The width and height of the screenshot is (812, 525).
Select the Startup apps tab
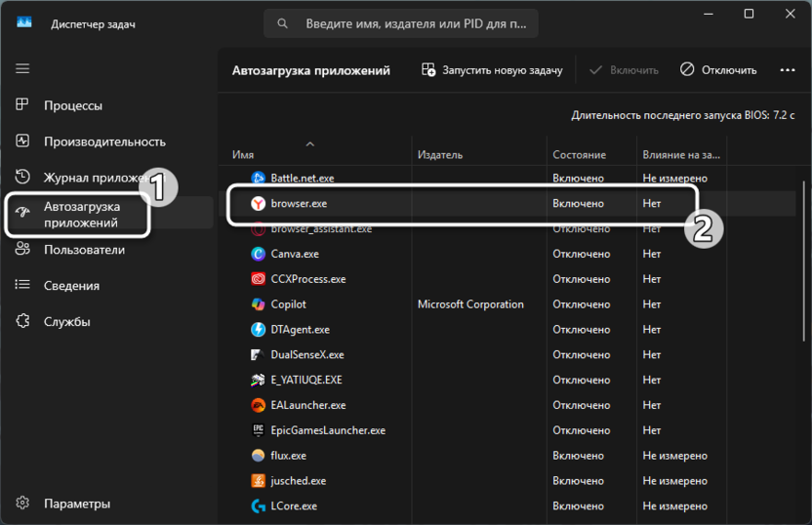(x=82, y=214)
